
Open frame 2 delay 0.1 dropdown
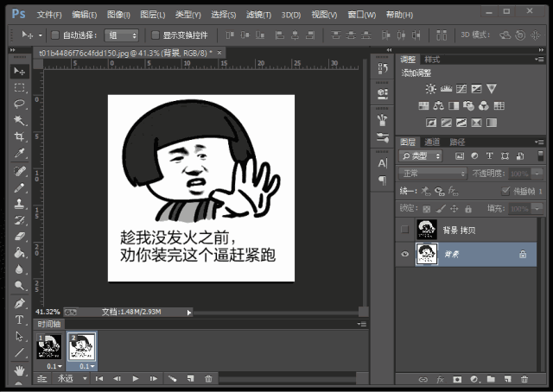pyautogui.click(x=86, y=366)
